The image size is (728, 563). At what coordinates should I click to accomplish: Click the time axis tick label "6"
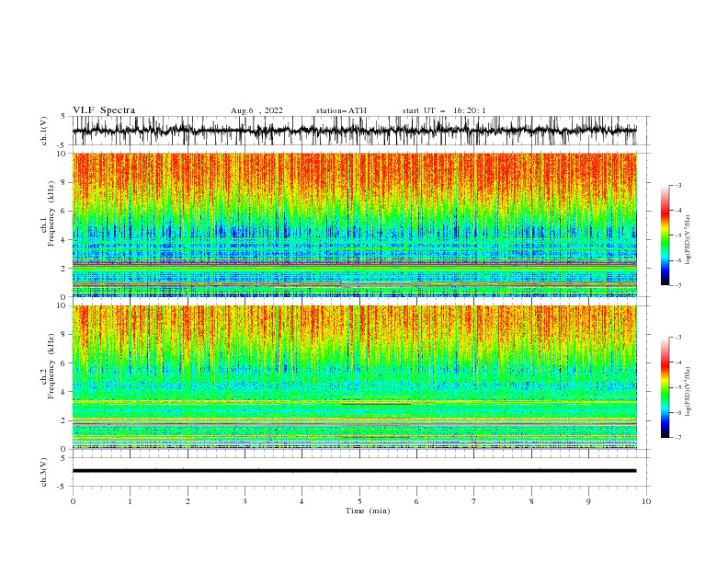click(416, 501)
